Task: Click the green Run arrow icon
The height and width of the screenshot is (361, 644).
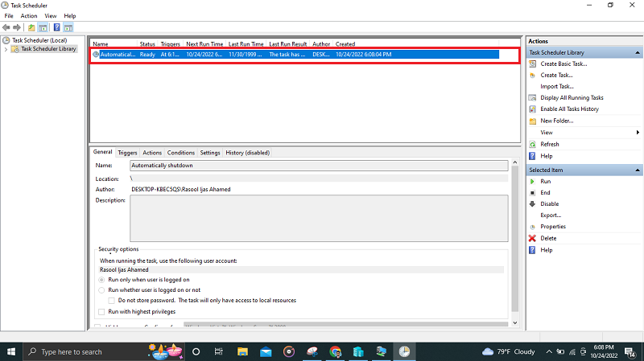Action: [532, 182]
